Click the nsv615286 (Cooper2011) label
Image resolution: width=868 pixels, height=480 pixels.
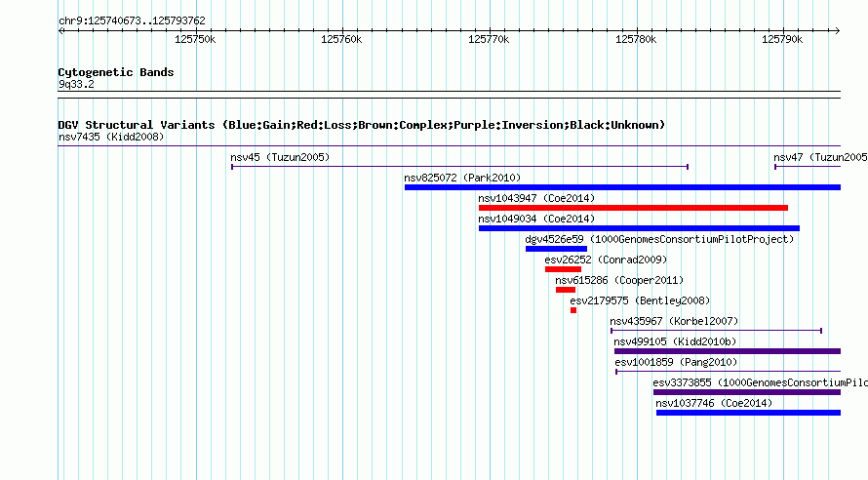point(619,280)
